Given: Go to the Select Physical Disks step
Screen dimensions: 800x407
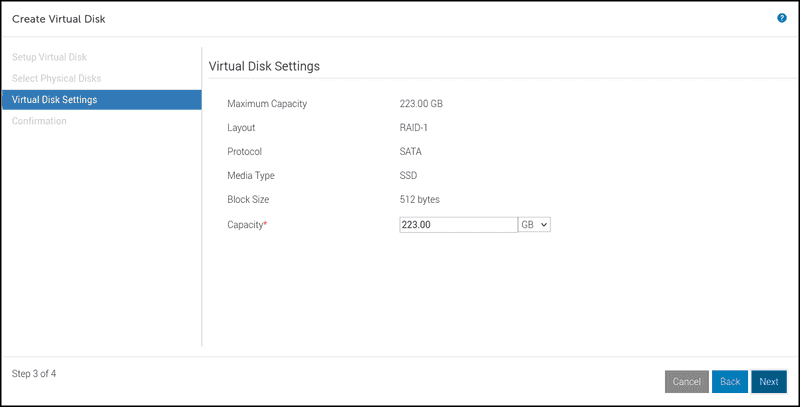Looking at the screenshot, I should tap(56, 78).
